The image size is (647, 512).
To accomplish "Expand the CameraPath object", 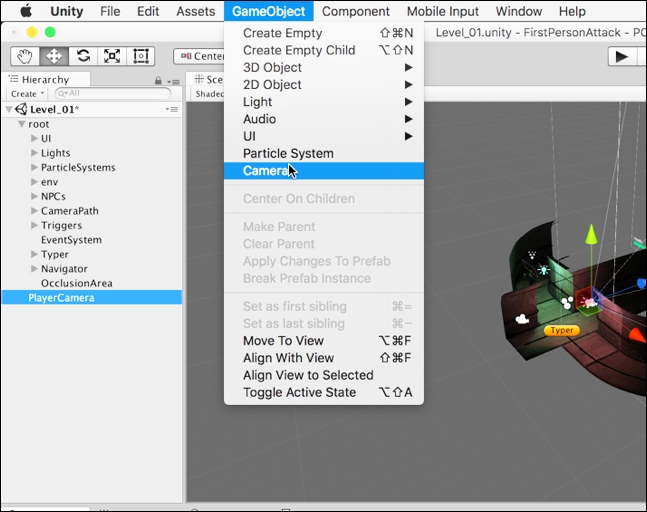I will click(34, 210).
